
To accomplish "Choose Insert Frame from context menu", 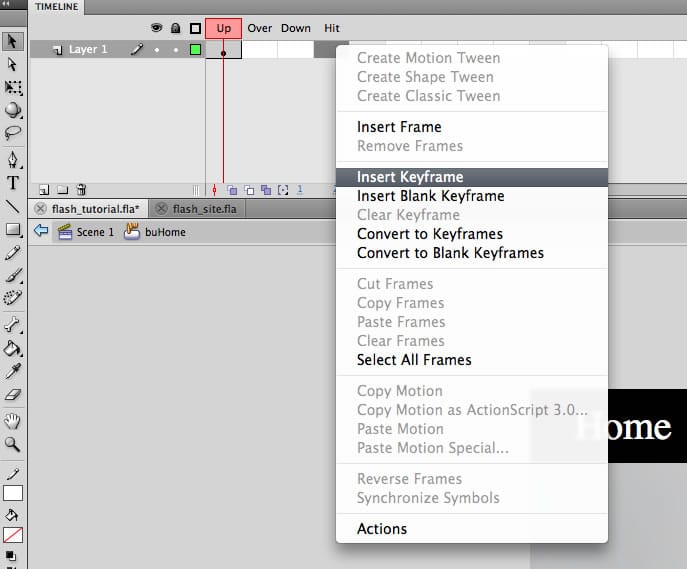I will coord(472,127).
